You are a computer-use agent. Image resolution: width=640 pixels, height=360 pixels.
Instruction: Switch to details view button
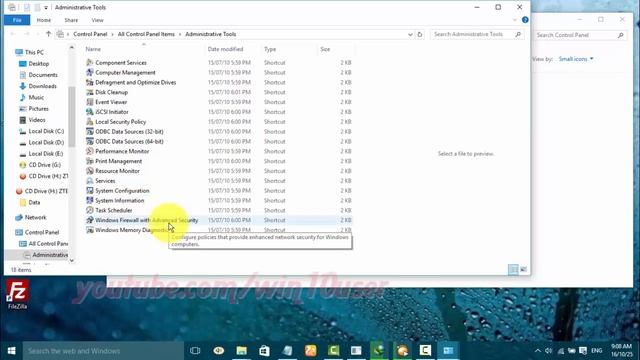(x=513, y=269)
